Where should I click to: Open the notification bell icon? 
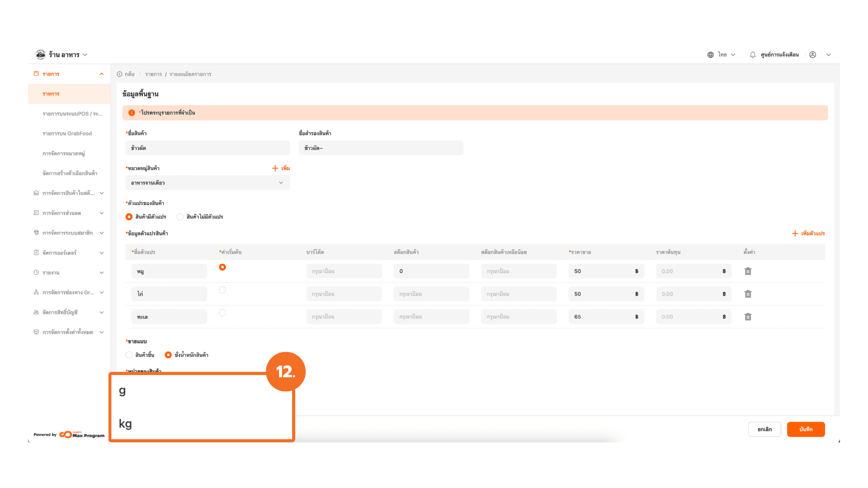[x=753, y=55]
